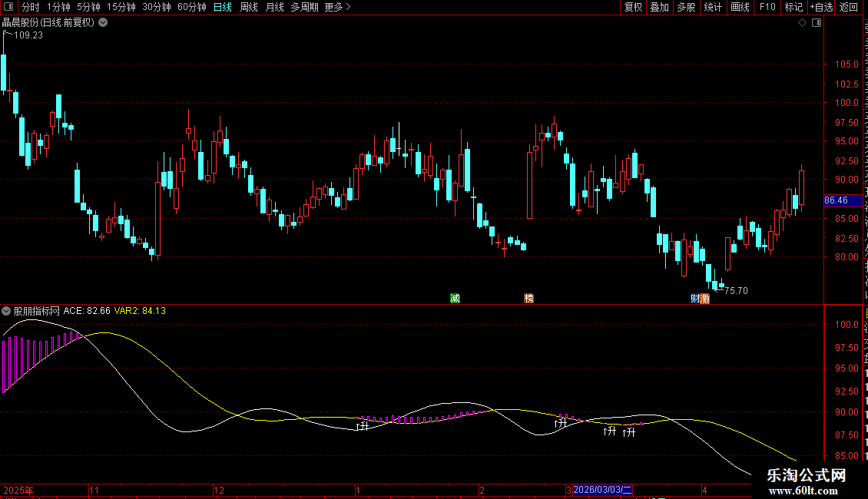
Task: Toggle the side panel icon at chart top-right
Action: [x=817, y=23]
